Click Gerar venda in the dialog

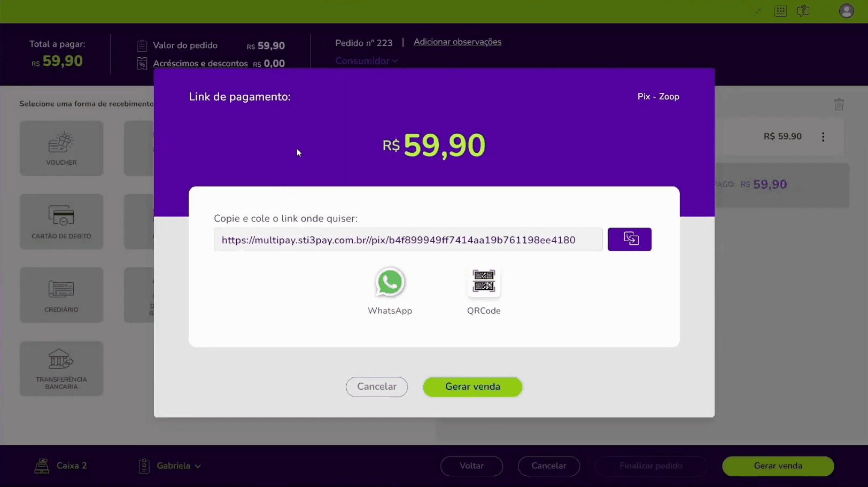tap(472, 386)
